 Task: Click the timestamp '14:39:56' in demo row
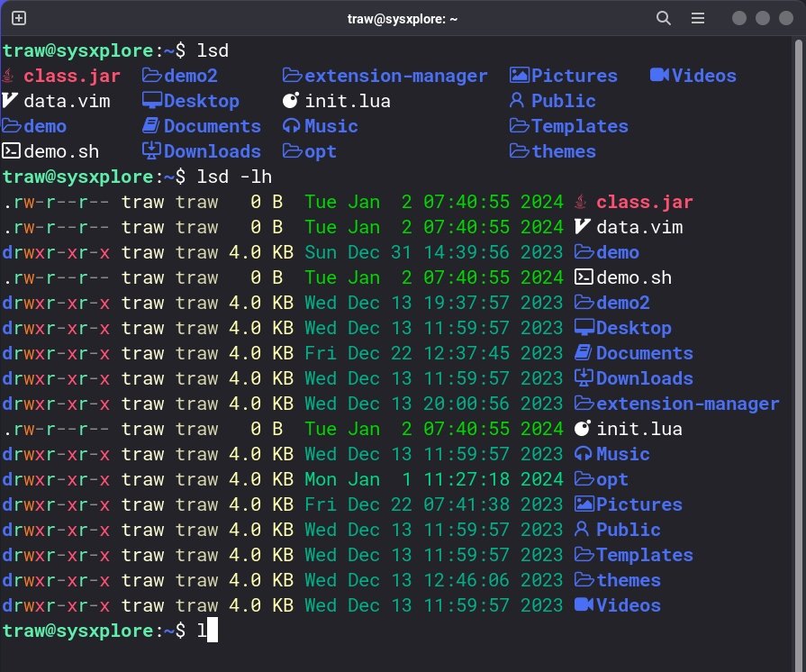pos(466,252)
